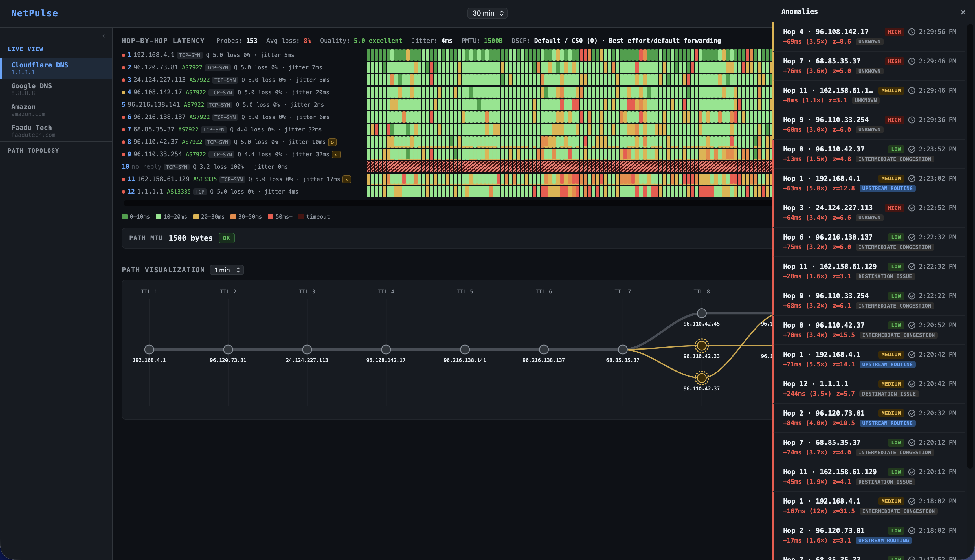This screenshot has width=975, height=560.
Task: Click the 50ms+ legend swatch
Action: pyautogui.click(x=270, y=217)
